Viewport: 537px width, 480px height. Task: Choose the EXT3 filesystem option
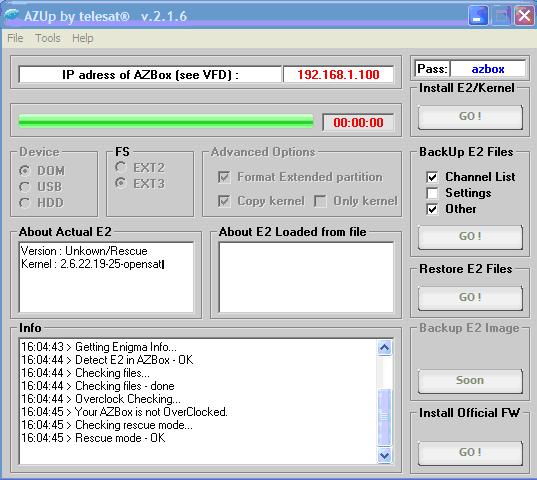pos(121,184)
